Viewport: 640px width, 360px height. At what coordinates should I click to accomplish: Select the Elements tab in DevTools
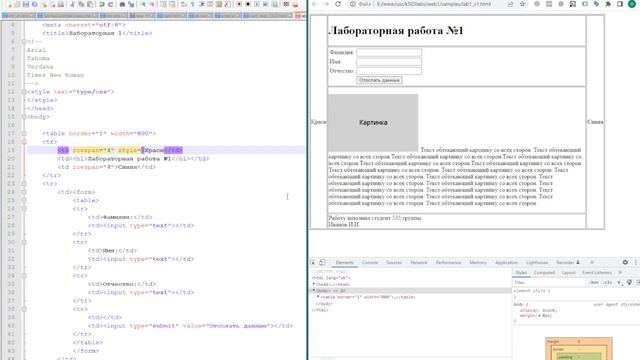[x=344, y=262]
